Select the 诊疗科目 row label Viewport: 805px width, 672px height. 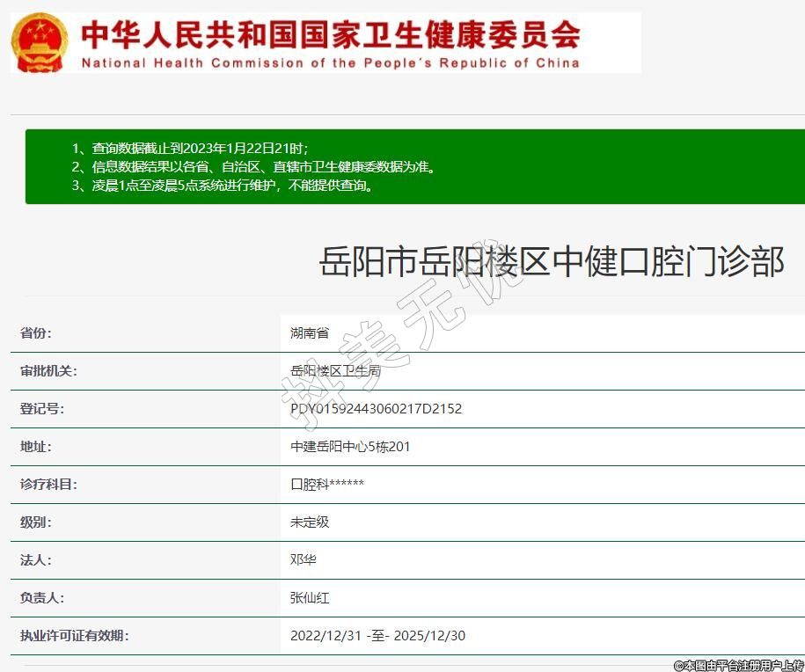coord(48,485)
